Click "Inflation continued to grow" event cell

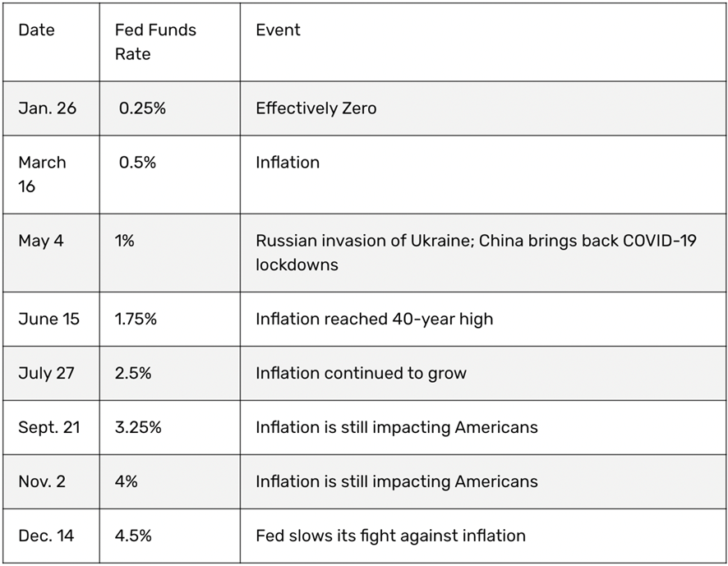(x=361, y=373)
